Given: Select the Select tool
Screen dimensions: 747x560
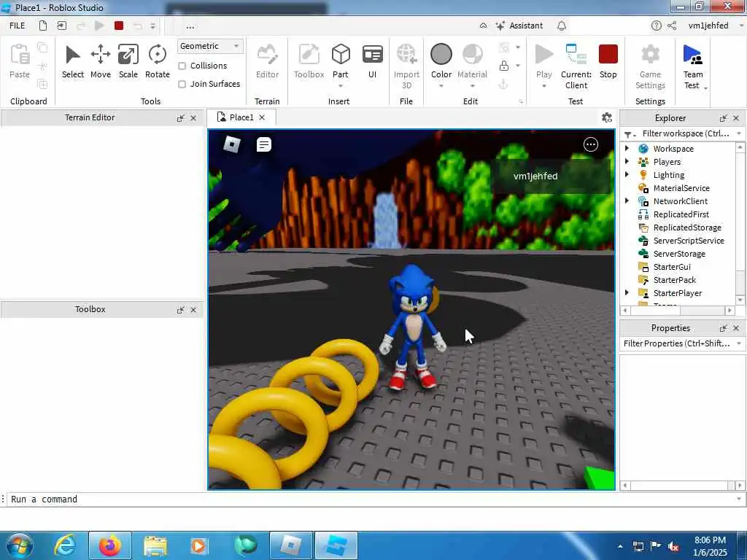Looking at the screenshot, I should pos(72,61).
